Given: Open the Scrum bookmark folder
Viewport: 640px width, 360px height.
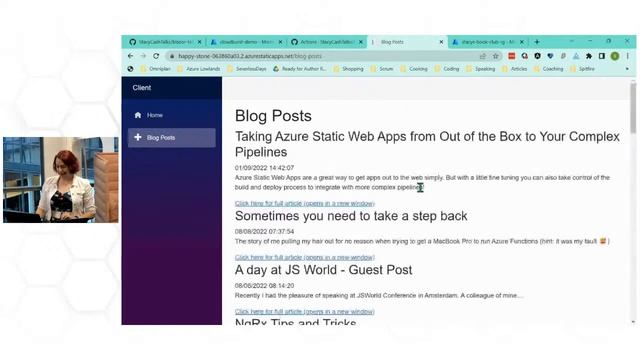Looking at the screenshot, I should [x=382, y=69].
